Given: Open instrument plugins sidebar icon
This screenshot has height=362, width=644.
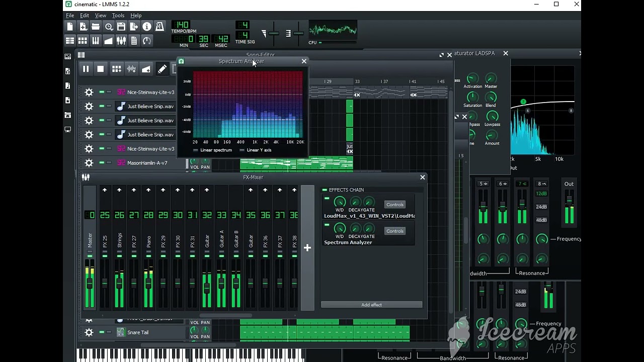Looking at the screenshot, I should click(x=68, y=57).
